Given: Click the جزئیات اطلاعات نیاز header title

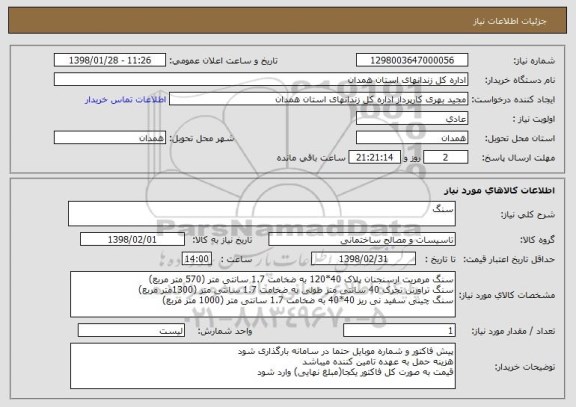Looking at the screenshot, I should point(510,21).
